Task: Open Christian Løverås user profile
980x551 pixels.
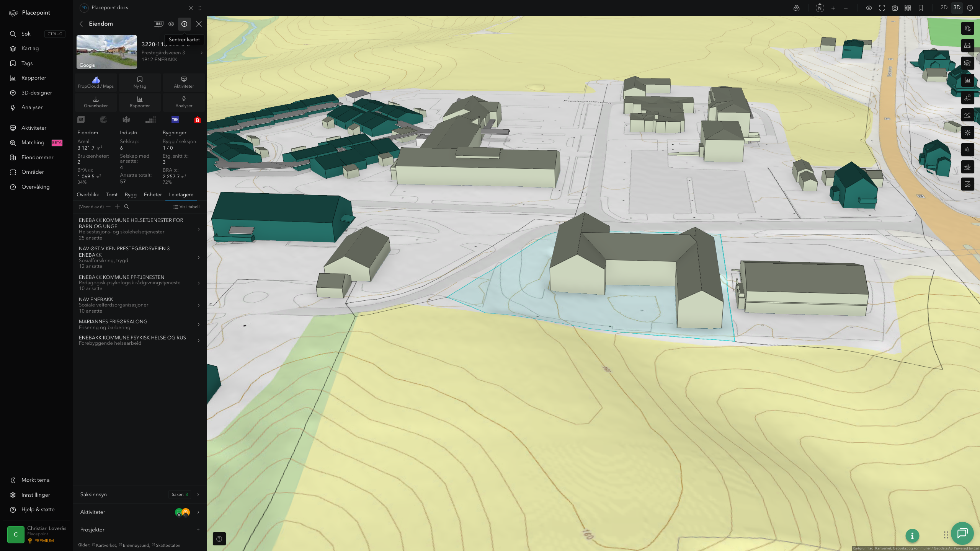Action: point(37,534)
